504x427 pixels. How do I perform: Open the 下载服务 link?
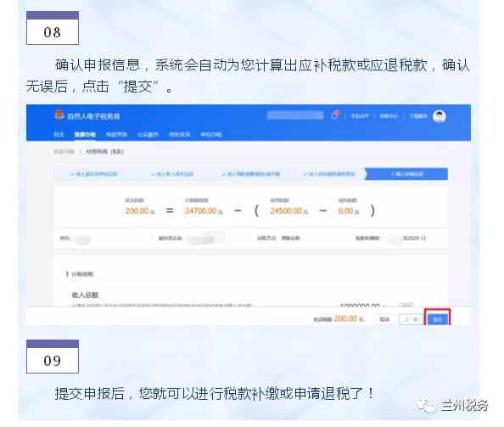(418, 116)
